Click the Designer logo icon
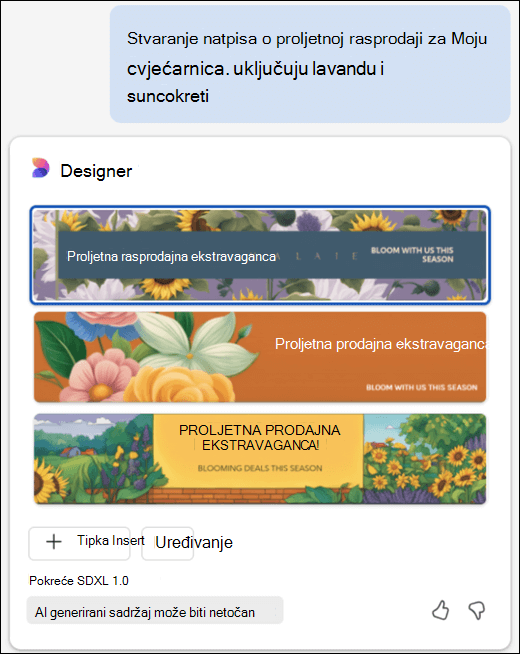Viewport: 520px width, 654px height. [x=41, y=168]
